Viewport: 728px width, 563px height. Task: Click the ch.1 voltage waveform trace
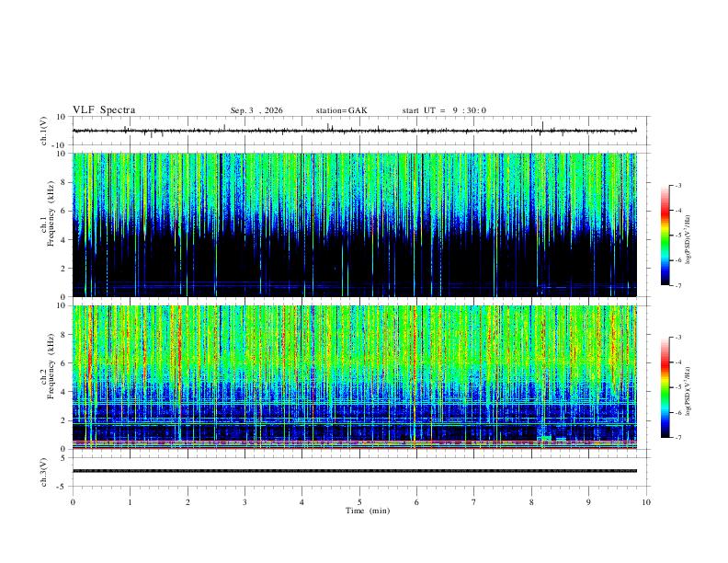(354, 131)
